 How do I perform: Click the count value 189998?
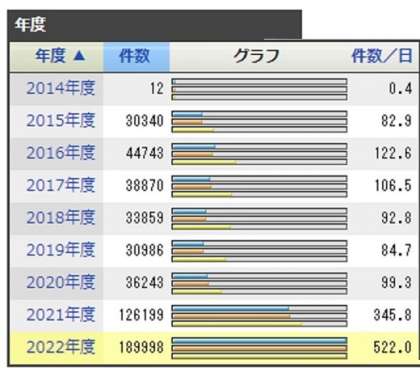pyautogui.click(x=142, y=348)
